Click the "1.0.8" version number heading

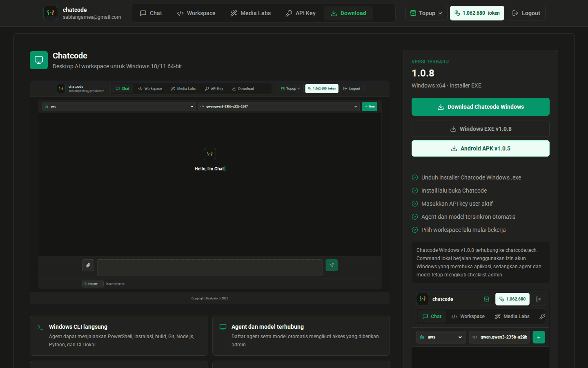(x=423, y=73)
